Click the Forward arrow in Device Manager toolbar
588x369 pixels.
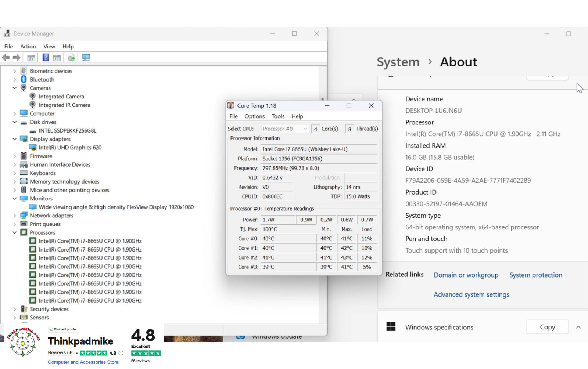17,58
